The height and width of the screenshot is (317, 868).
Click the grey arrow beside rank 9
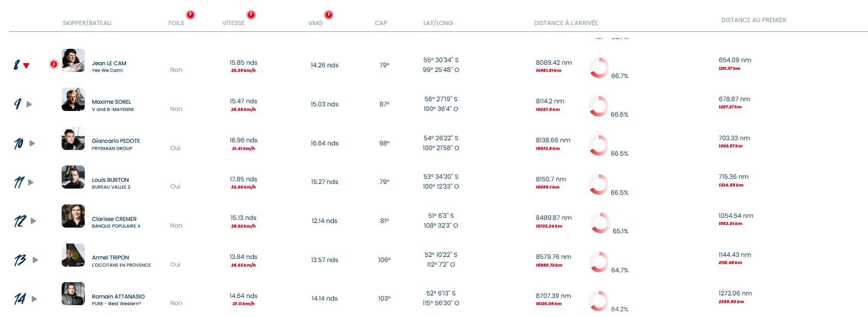[29, 104]
